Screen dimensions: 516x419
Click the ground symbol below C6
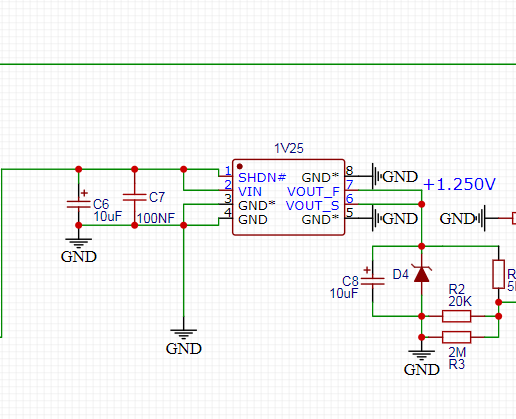pos(79,250)
